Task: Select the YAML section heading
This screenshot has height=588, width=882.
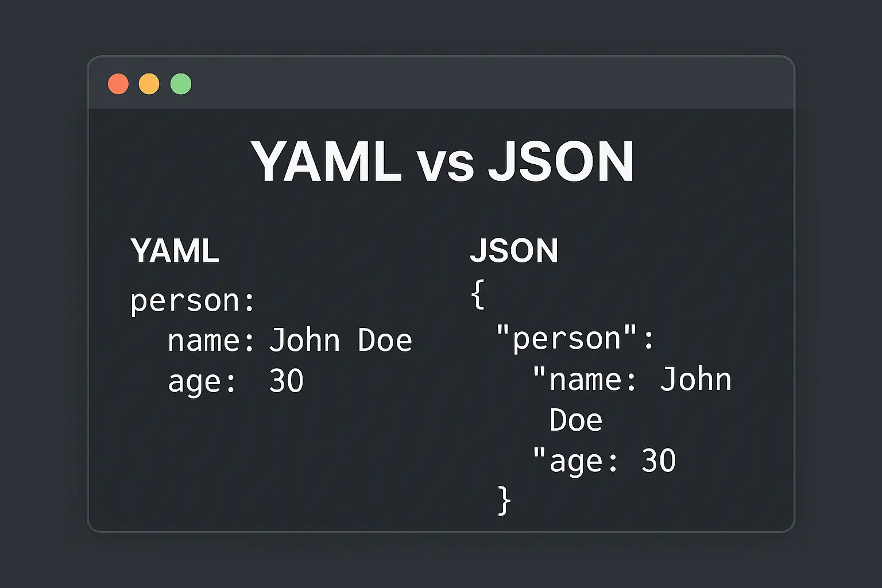Action: (175, 251)
